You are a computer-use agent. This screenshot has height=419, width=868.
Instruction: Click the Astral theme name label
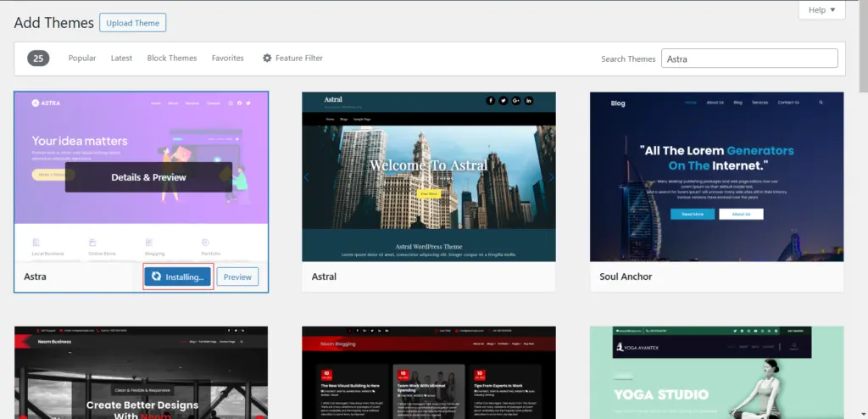coord(324,277)
